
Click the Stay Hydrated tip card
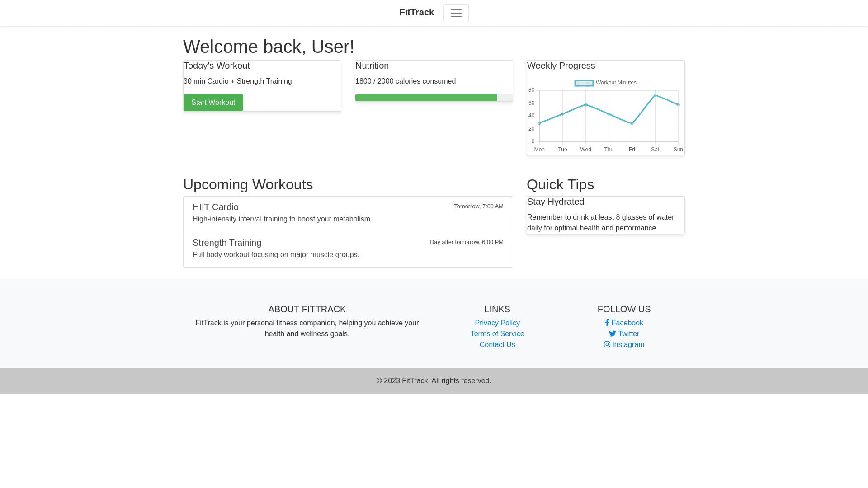click(x=605, y=215)
